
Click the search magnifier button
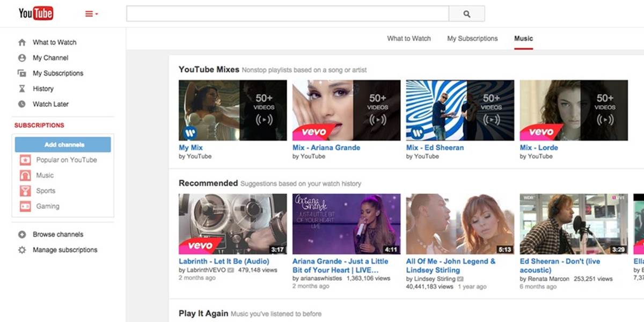coord(466,13)
